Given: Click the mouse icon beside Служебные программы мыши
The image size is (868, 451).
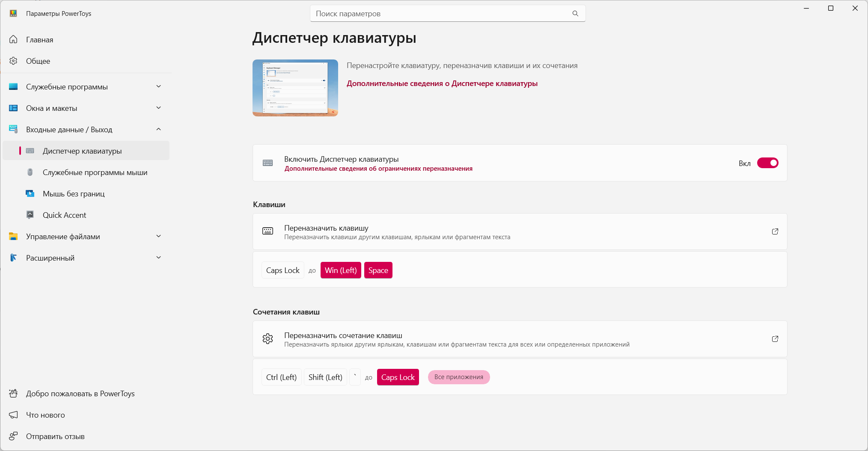Looking at the screenshot, I should (x=30, y=172).
